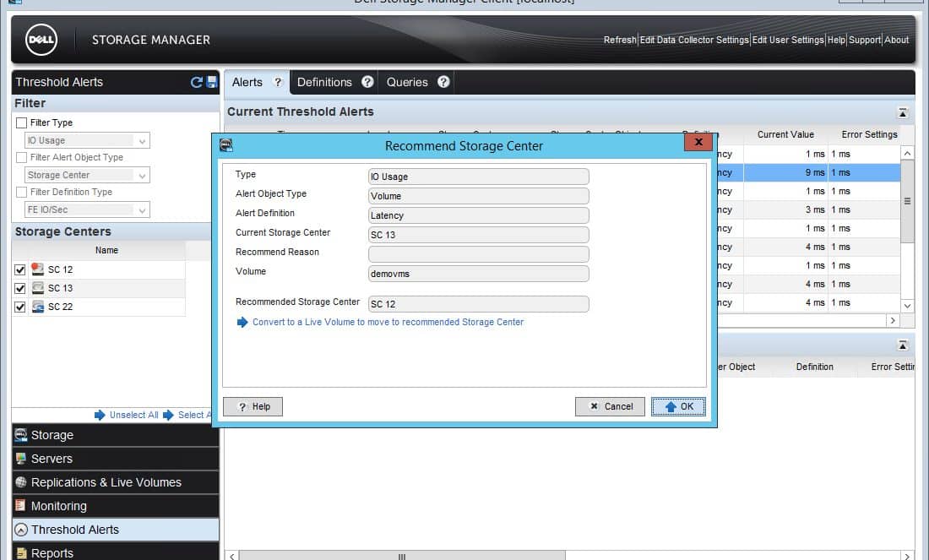This screenshot has width=929, height=560.
Task: Enable the Filter Type checkbox
Action: click(21, 122)
